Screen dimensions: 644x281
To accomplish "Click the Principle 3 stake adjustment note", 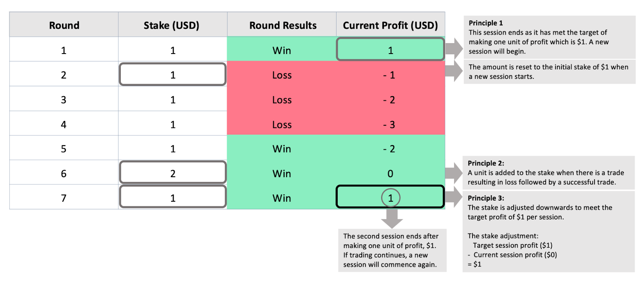I will tap(549, 231).
